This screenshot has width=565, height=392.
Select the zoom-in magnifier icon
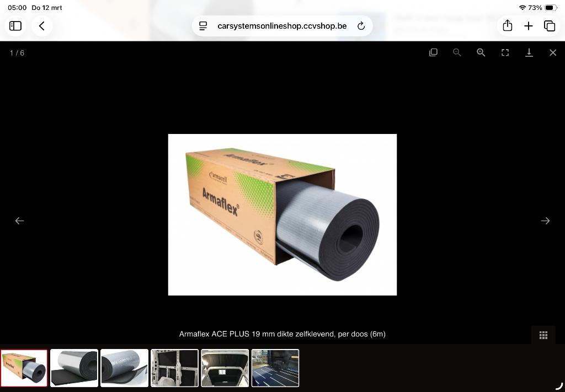[x=481, y=52]
